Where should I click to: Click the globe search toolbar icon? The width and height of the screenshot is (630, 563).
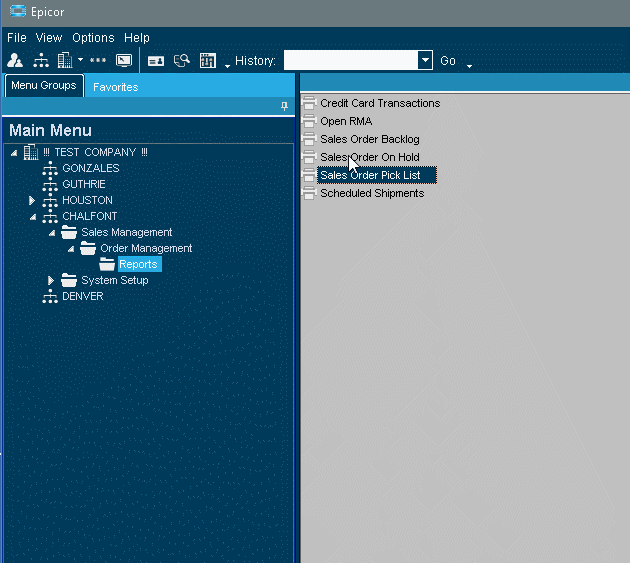[x=182, y=61]
